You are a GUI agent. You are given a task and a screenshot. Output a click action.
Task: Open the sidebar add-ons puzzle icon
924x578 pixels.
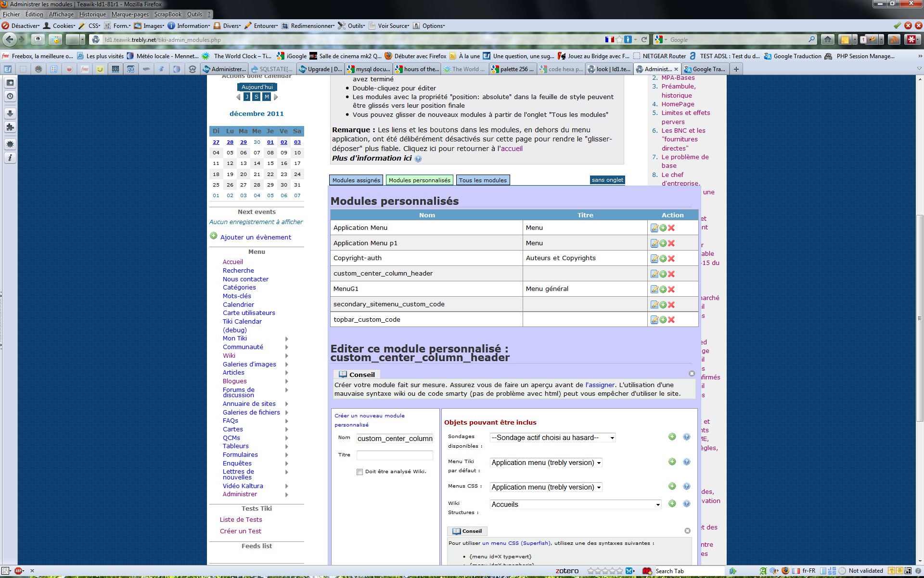[10, 127]
